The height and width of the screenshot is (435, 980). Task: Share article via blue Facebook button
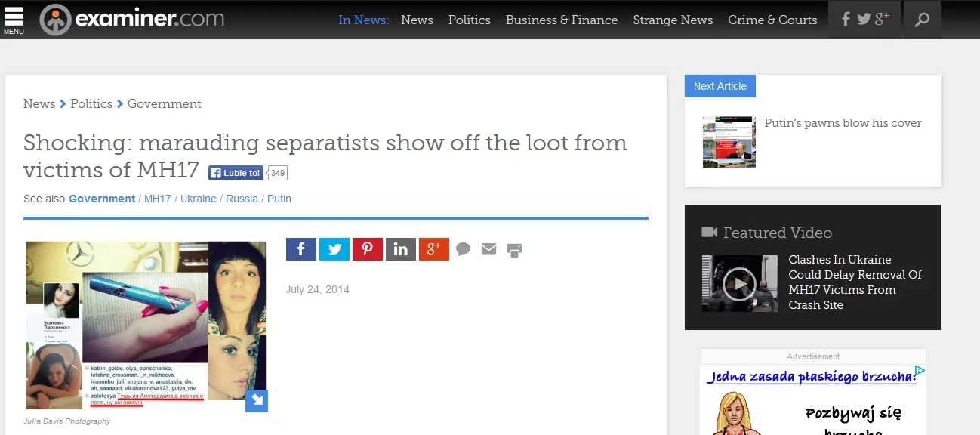tap(300, 249)
